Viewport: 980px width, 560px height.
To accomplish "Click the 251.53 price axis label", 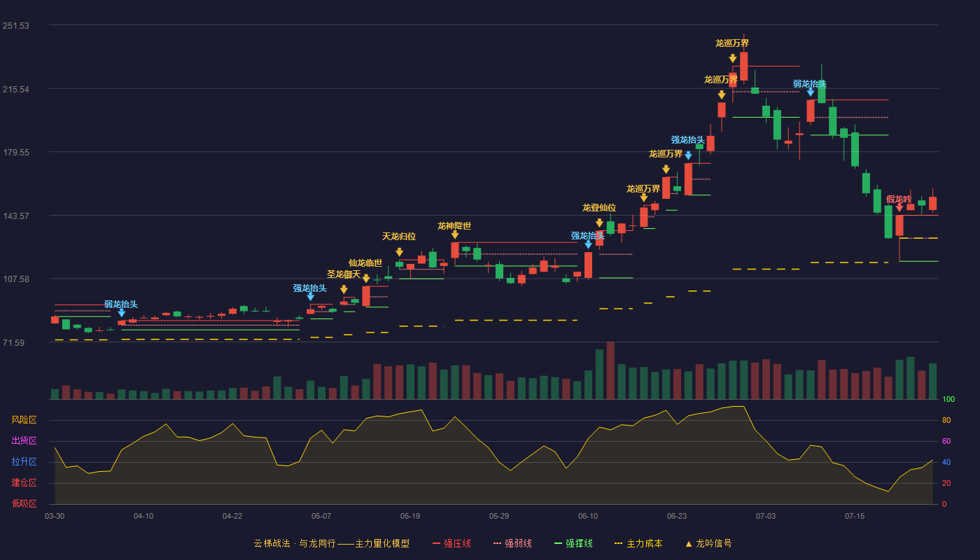I will tap(16, 26).
